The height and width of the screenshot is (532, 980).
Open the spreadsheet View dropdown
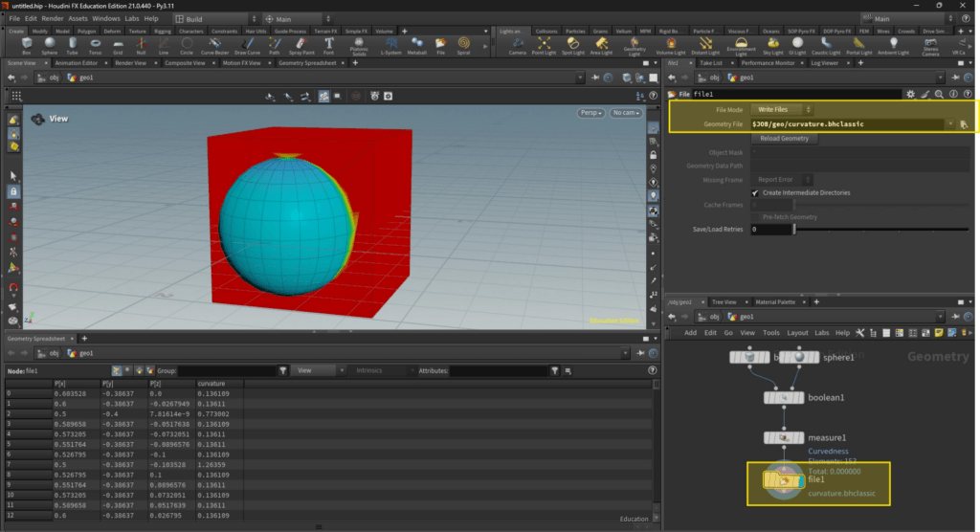[x=320, y=370]
